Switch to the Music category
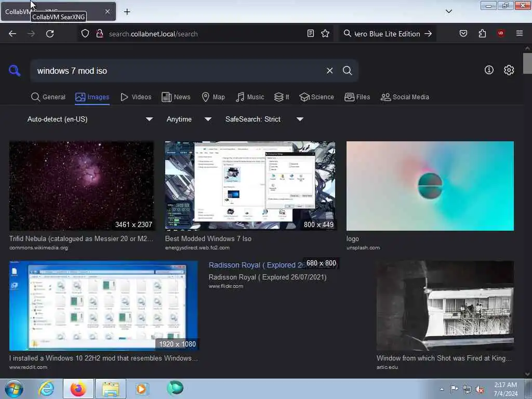 click(250, 97)
